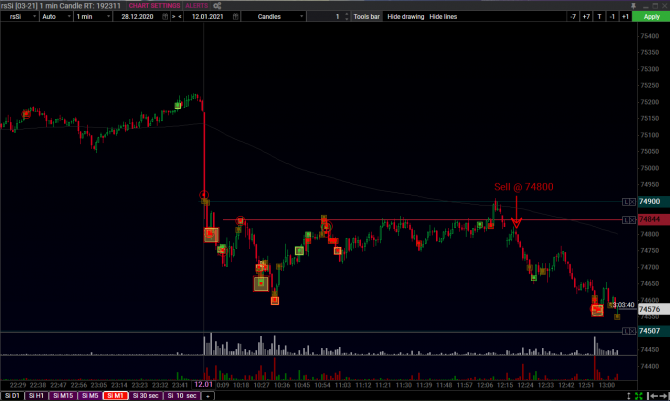
Task: Select the 74900 price level label
Action: tap(653, 201)
